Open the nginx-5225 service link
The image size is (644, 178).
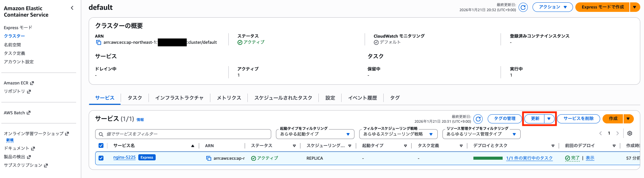pos(124,157)
